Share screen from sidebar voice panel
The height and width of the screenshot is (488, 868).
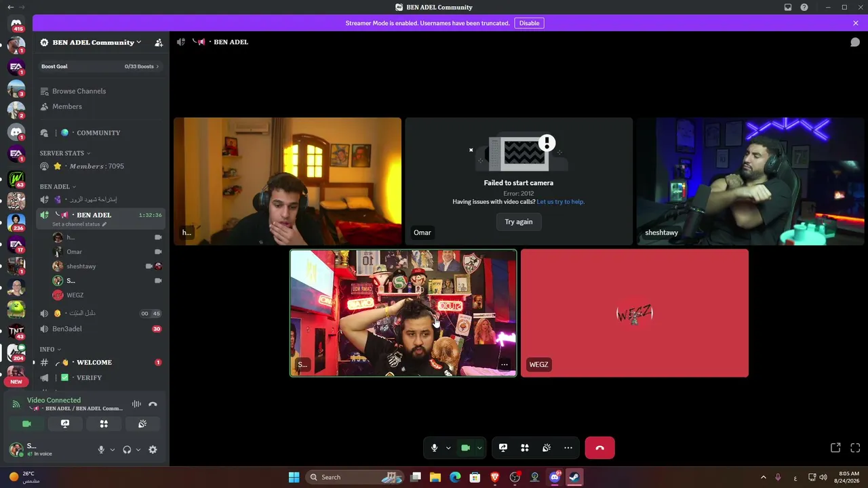click(x=65, y=424)
